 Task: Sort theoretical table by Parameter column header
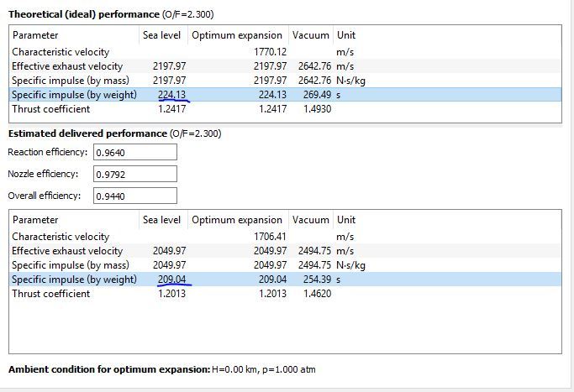74,35
